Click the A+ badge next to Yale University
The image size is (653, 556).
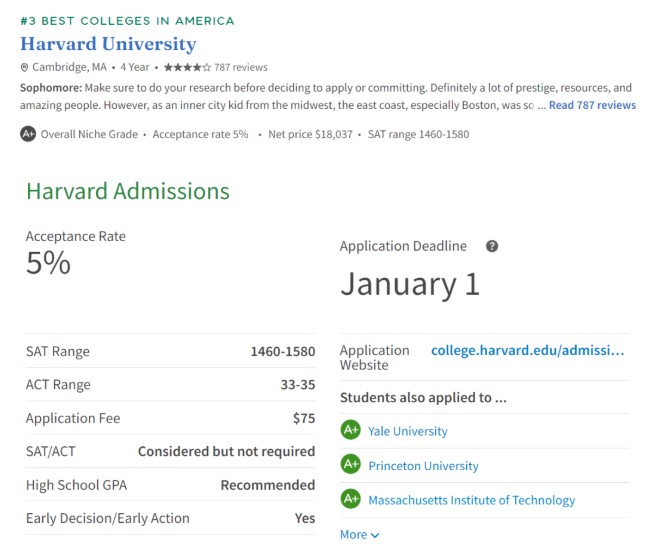(351, 430)
